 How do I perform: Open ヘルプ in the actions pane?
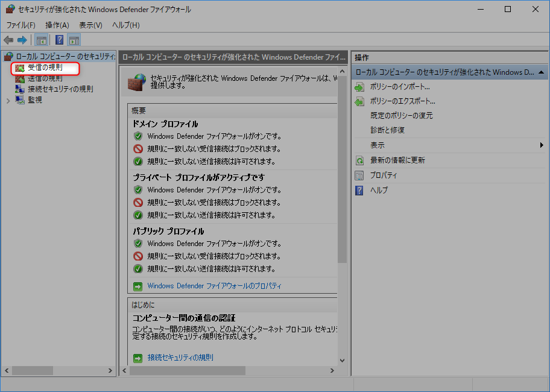pos(379,190)
